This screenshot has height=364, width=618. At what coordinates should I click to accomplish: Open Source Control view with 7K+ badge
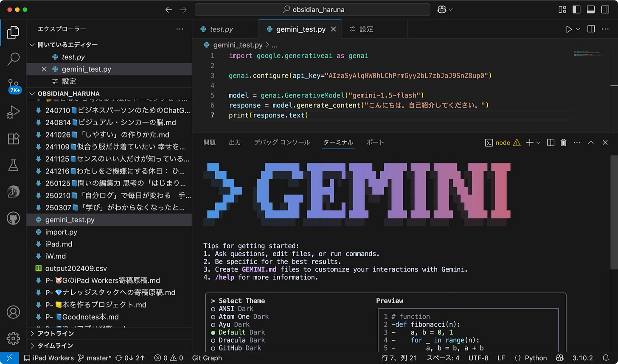pyautogui.click(x=13, y=86)
